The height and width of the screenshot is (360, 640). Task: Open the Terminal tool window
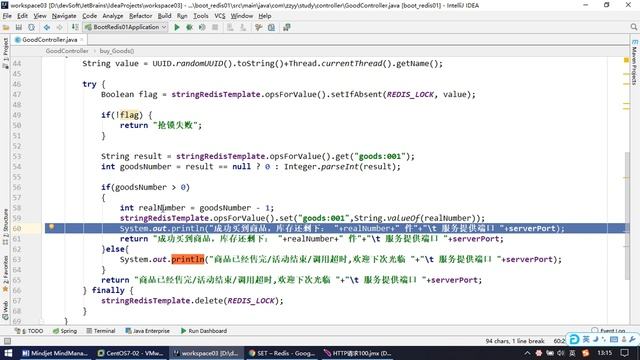[100, 331]
